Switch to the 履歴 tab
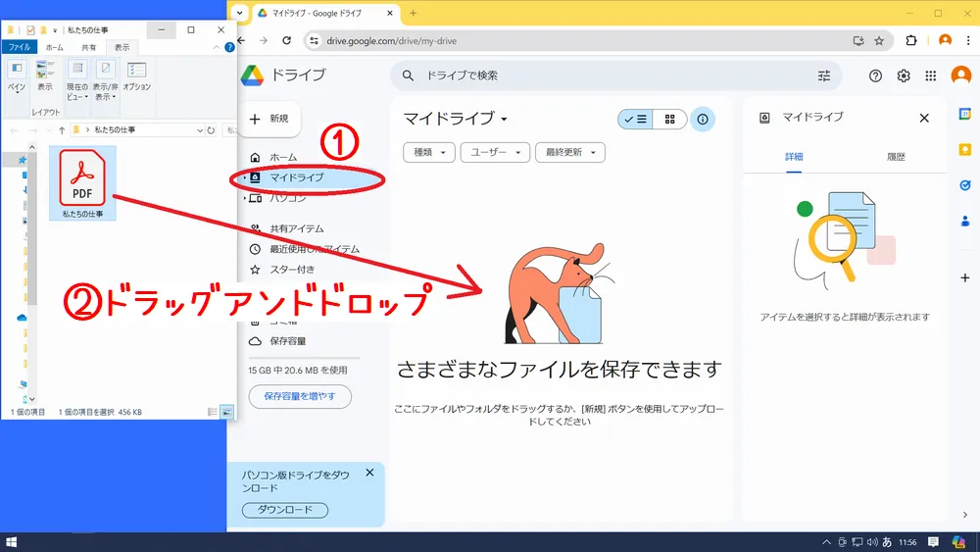 (x=896, y=157)
